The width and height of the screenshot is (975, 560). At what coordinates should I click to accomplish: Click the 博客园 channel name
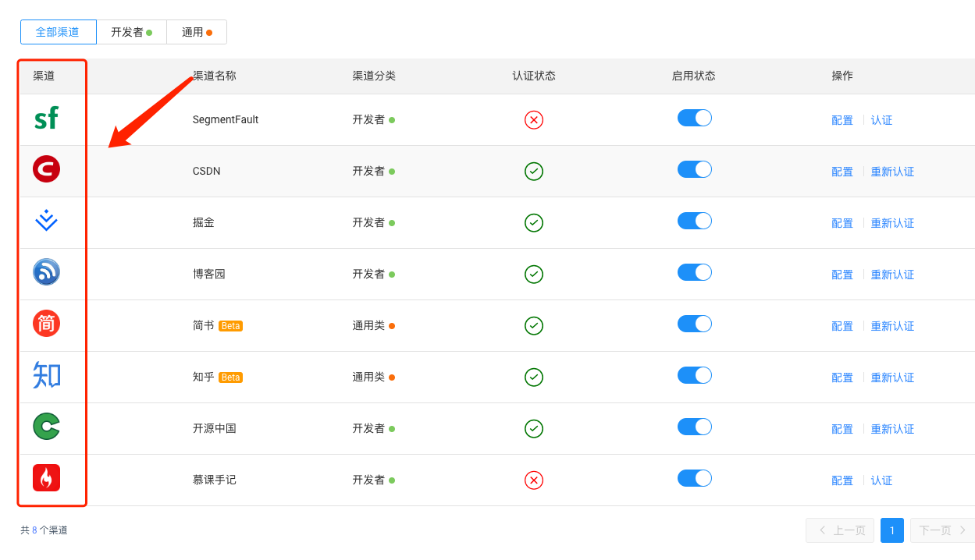[209, 274]
